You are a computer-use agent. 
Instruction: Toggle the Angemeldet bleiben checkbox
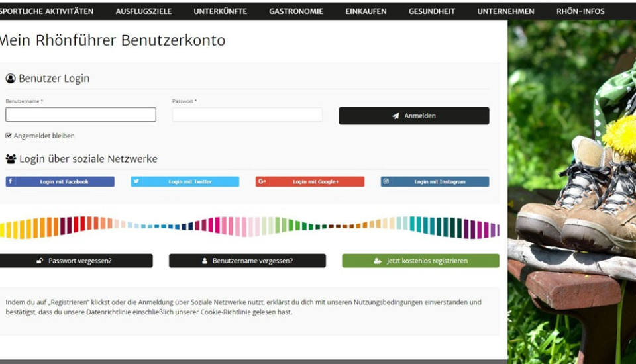point(9,136)
